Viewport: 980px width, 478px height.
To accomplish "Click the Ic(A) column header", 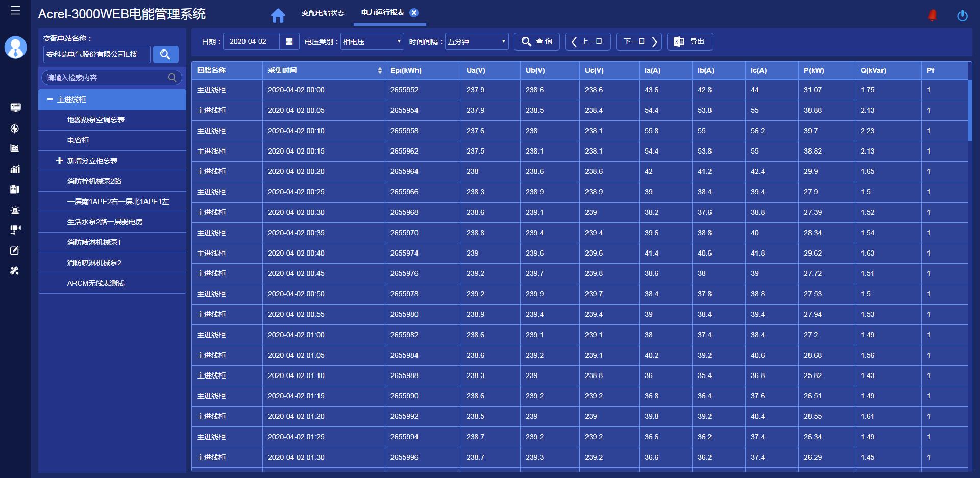I will click(x=772, y=71).
